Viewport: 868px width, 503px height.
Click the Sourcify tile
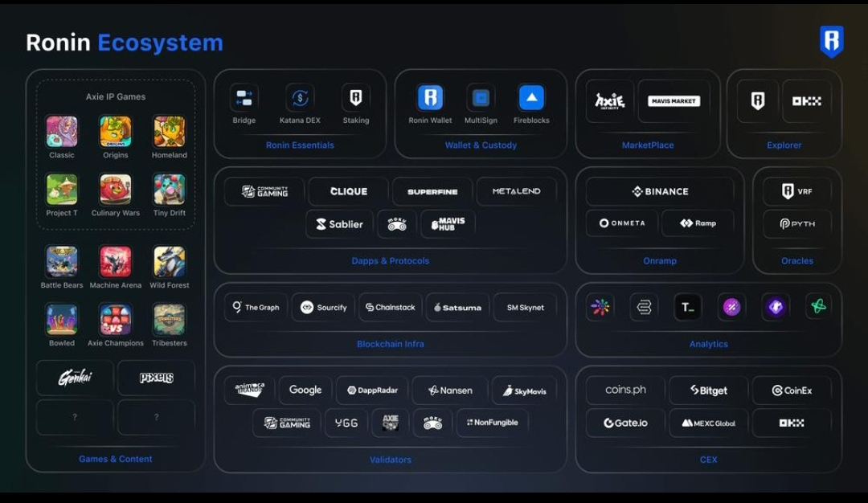pos(323,307)
